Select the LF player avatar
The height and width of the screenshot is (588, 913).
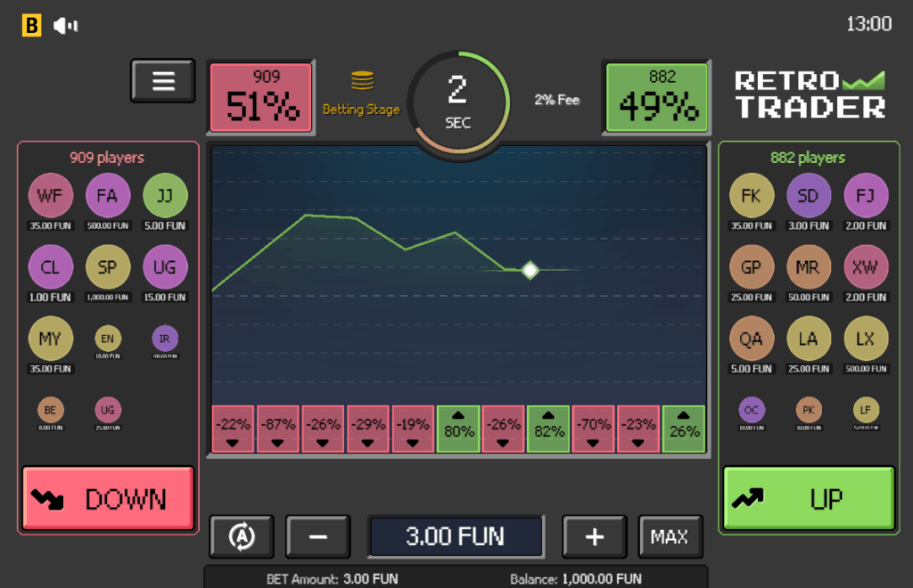[867, 410]
